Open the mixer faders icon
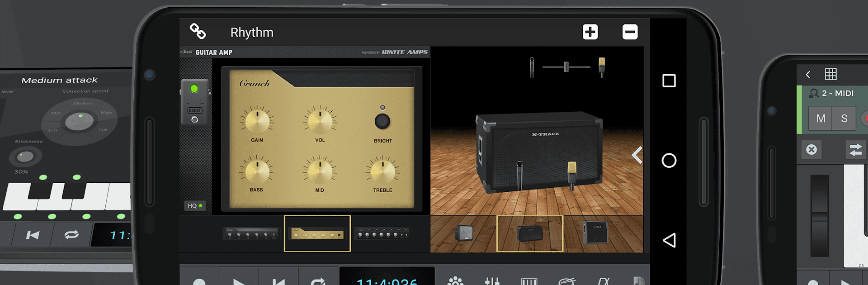 tap(492, 281)
